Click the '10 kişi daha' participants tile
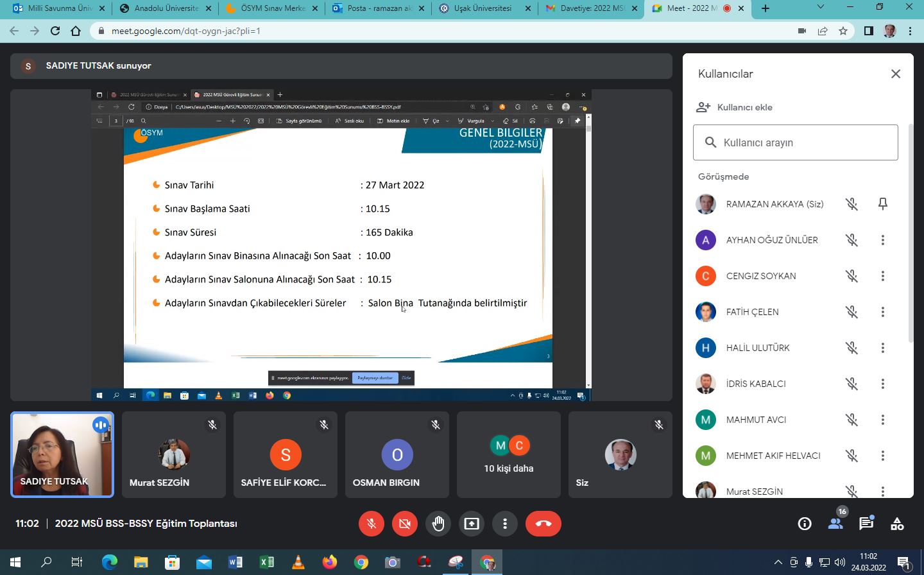The height and width of the screenshot is (575, 924). pos(509,454)
